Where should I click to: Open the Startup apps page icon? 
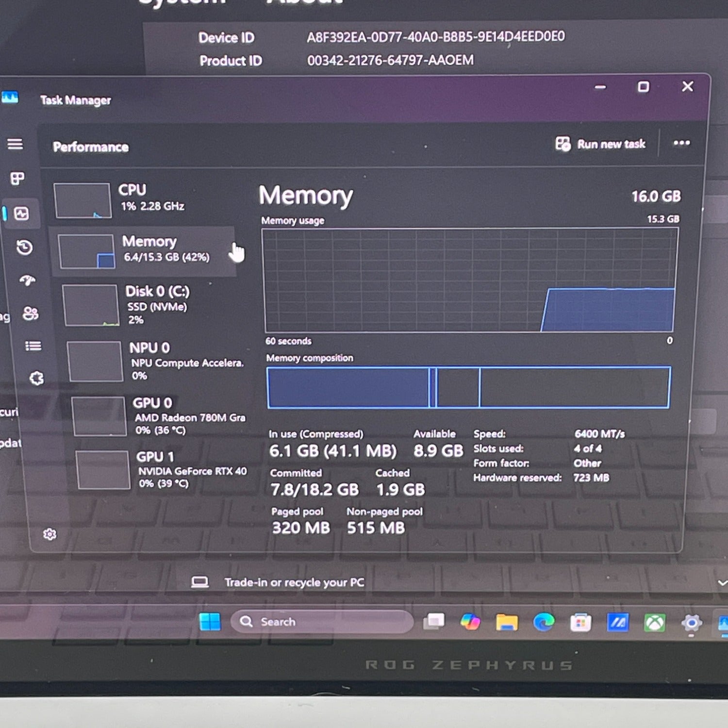click(28, 280)
